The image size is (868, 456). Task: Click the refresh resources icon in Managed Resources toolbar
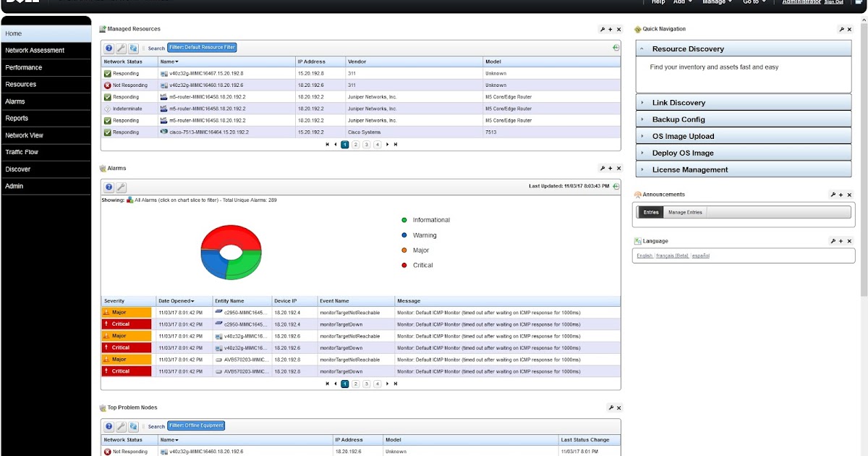[133, 48]
